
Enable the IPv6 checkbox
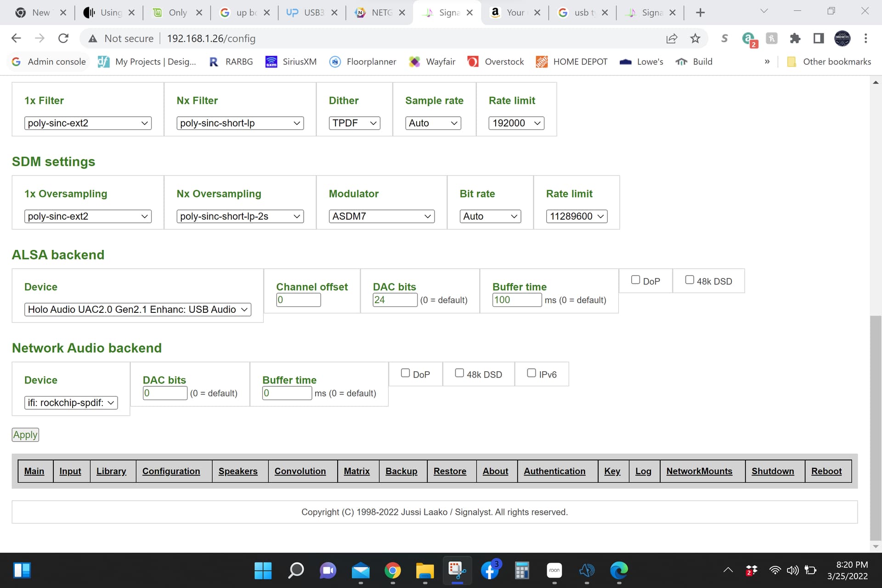(531, 373)
